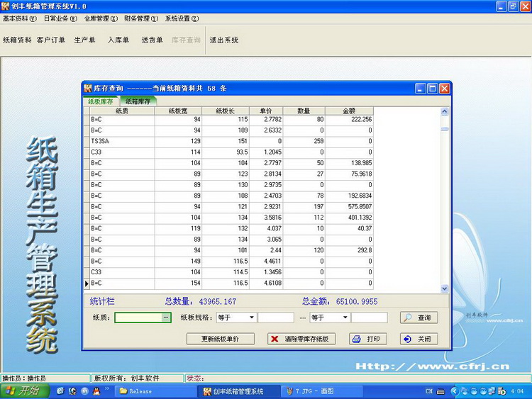
Task: Click the 送货单 toolbar button
Action: click(x=152, y=40)
